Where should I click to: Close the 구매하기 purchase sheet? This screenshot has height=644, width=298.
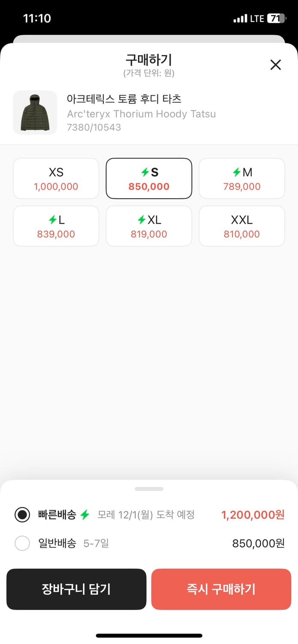coord(275,64)
